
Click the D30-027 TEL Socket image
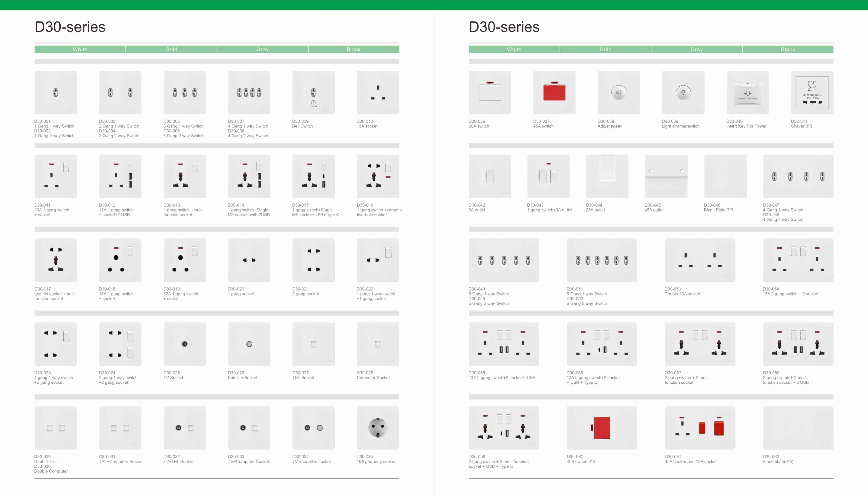[x=313, y=344]
